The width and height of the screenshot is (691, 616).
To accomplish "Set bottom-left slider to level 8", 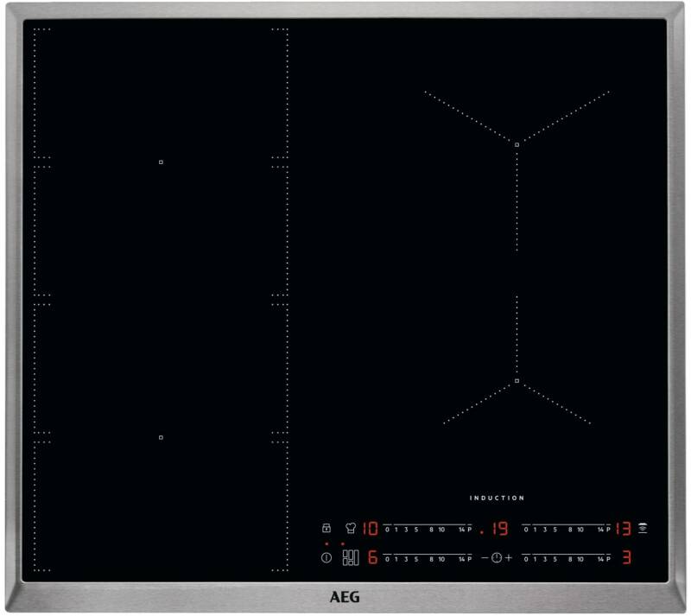I will 430,558.
